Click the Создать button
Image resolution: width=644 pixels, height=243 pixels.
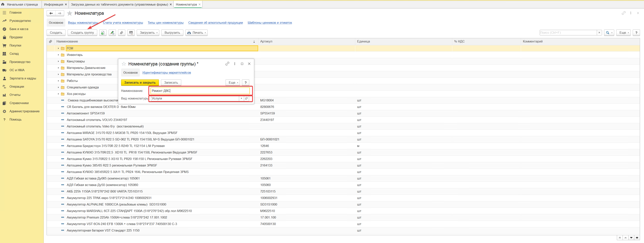56,33
